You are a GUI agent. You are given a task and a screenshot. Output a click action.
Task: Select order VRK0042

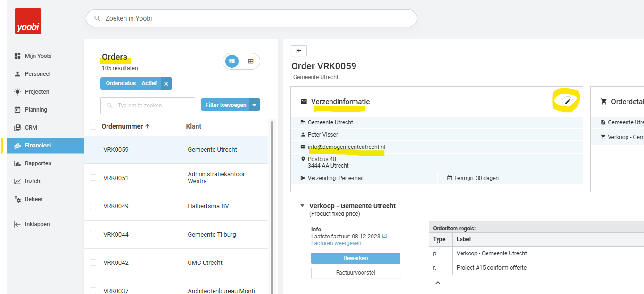tap(176, 262)
